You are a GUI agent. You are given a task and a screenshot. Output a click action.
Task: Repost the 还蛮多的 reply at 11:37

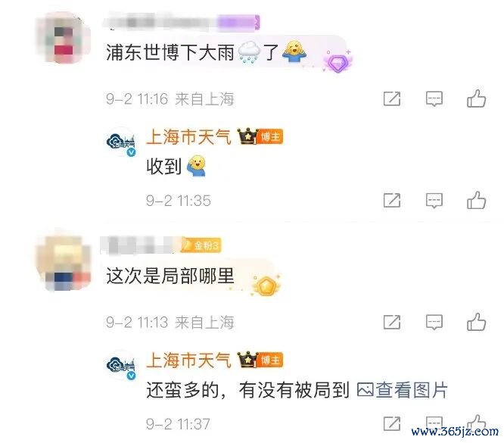pyautogui.click(x=392, y=423)
